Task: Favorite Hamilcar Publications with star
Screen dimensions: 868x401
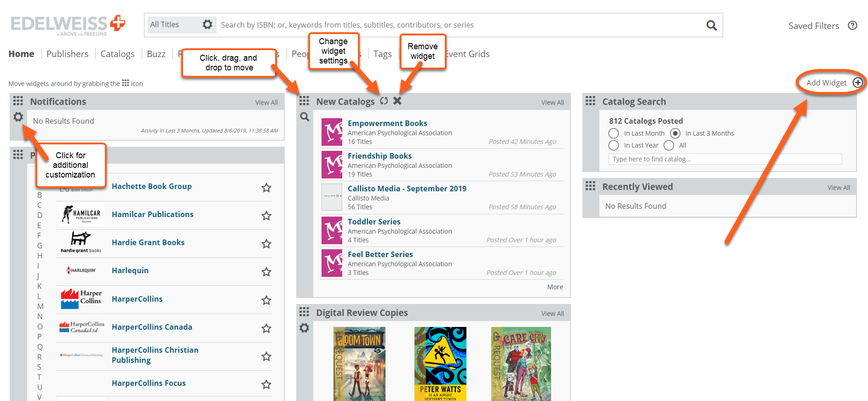Action: point(266,215)
